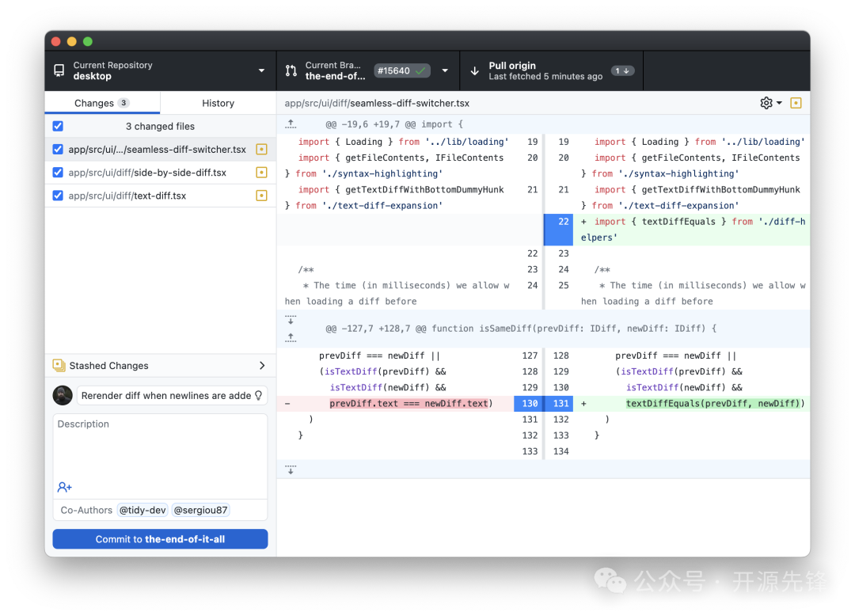Click the commit author avatar
This screenshot has width=855, height=616.
coord(63,395)
